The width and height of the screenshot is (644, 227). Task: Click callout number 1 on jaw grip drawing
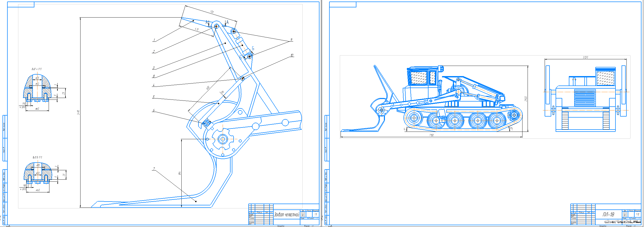(x=154, y=40)
